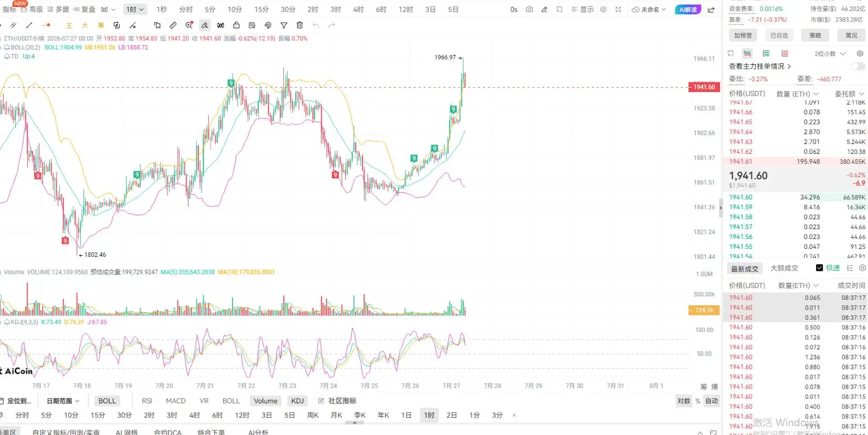Switch to the 最新成交 tab

(x=745, y=268)
